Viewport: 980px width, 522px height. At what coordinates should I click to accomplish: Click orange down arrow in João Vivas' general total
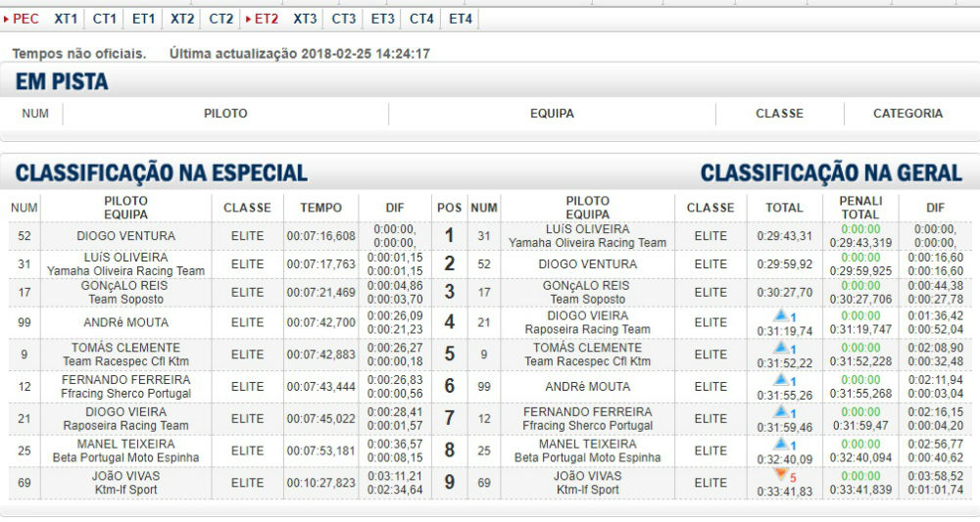(x=781, y=477)
